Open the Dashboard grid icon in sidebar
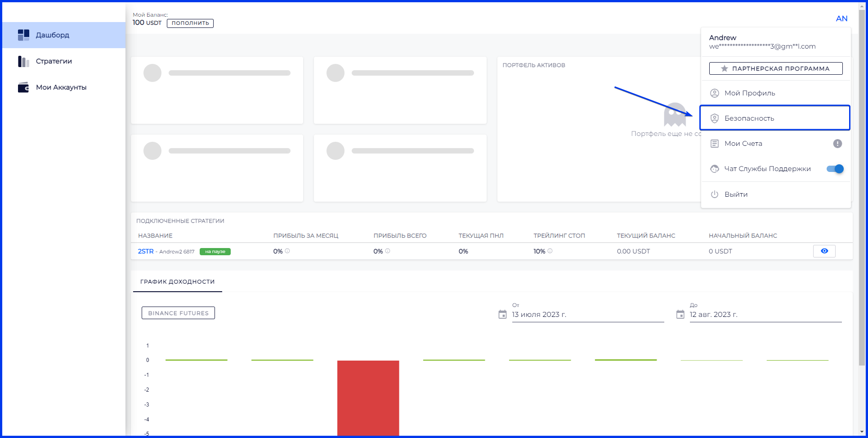 23,35
